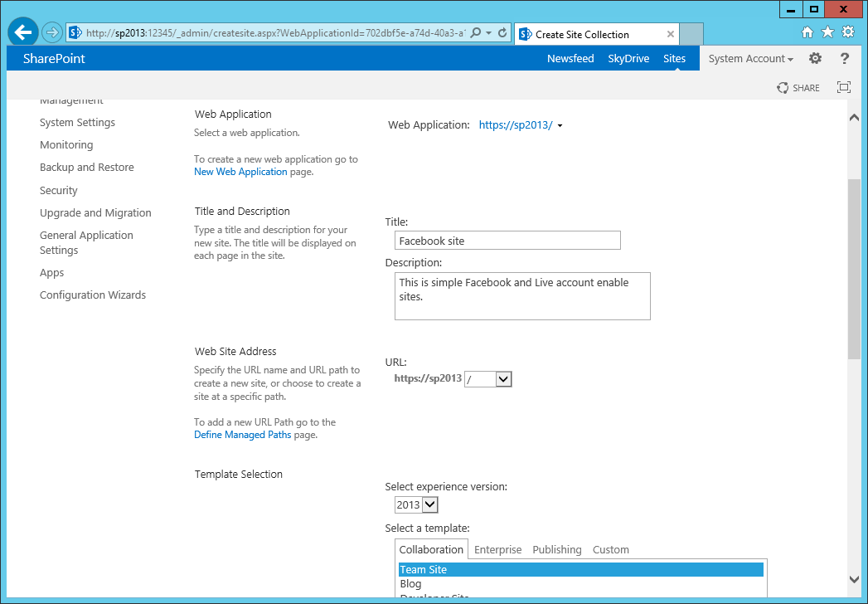Open Backup and Restore section
This screenshot has width=868, height=604.
(x=87, y=168)
